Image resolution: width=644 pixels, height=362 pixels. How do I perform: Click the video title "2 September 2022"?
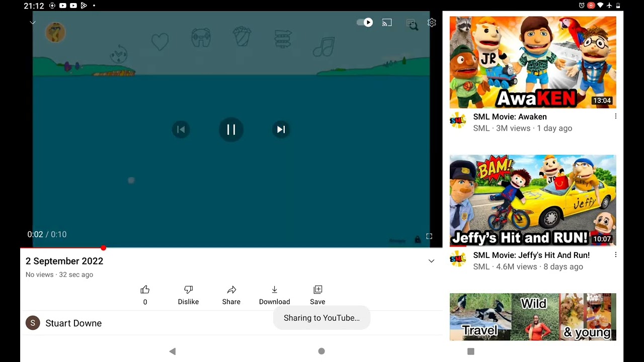point(64,261)
